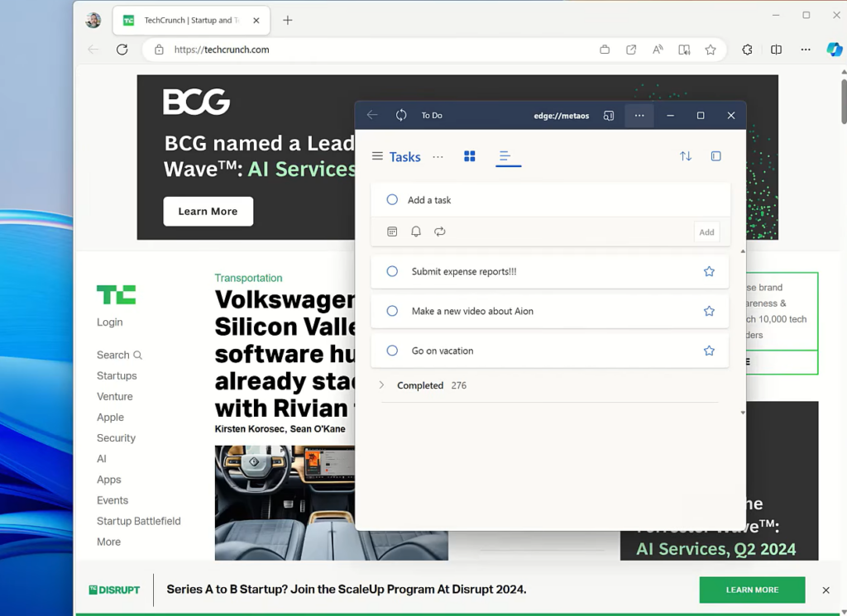Switch Tasks to list view
This screenshot has height=616, width=847.
[505, 156]
